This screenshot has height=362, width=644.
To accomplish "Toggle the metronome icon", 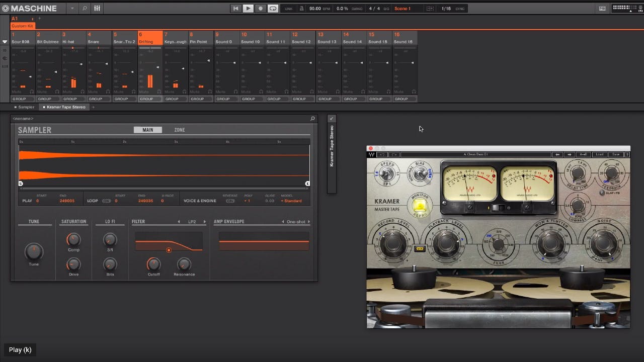I will (x=301, y=9).
